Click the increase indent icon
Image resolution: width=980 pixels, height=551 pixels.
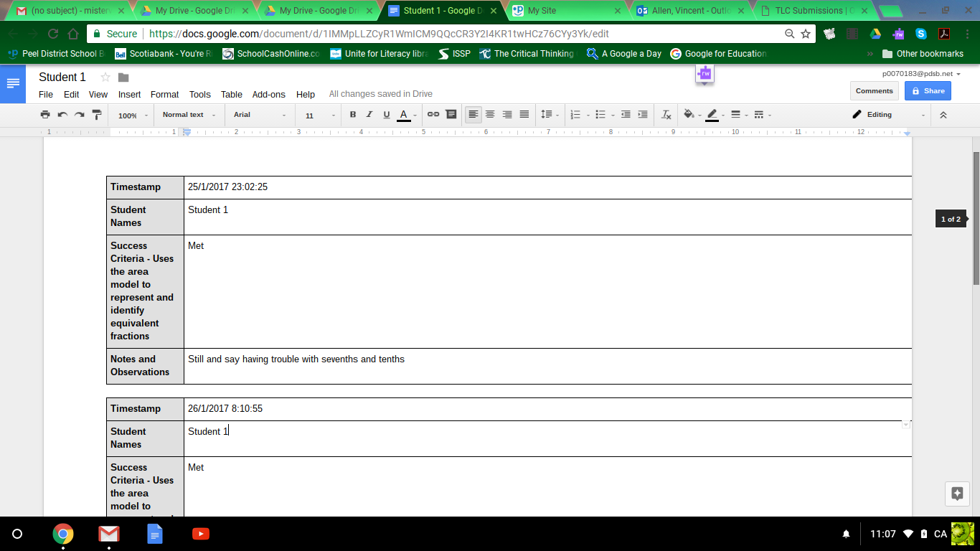click(643, 115)
